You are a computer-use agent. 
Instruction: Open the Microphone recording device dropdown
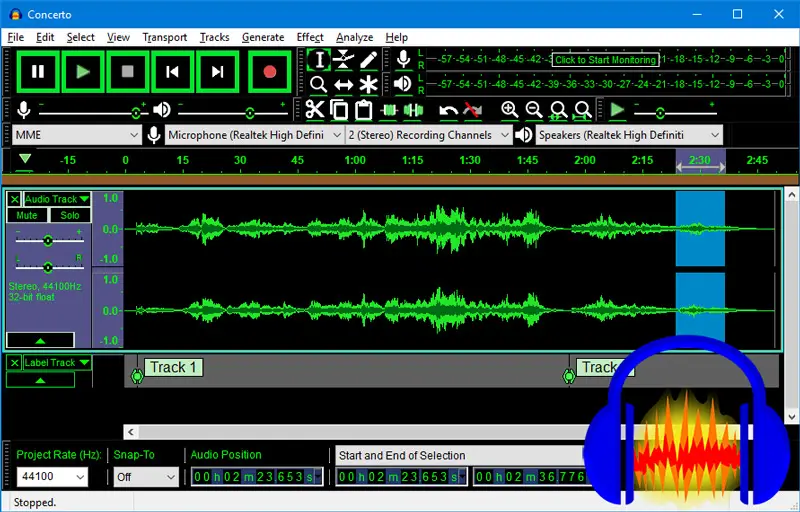(x=254, y=135)
